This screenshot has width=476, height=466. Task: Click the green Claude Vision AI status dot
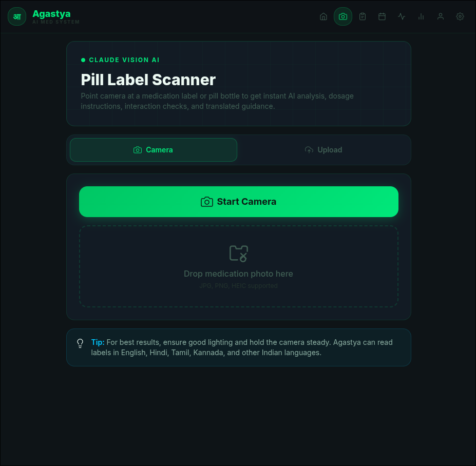83,60
